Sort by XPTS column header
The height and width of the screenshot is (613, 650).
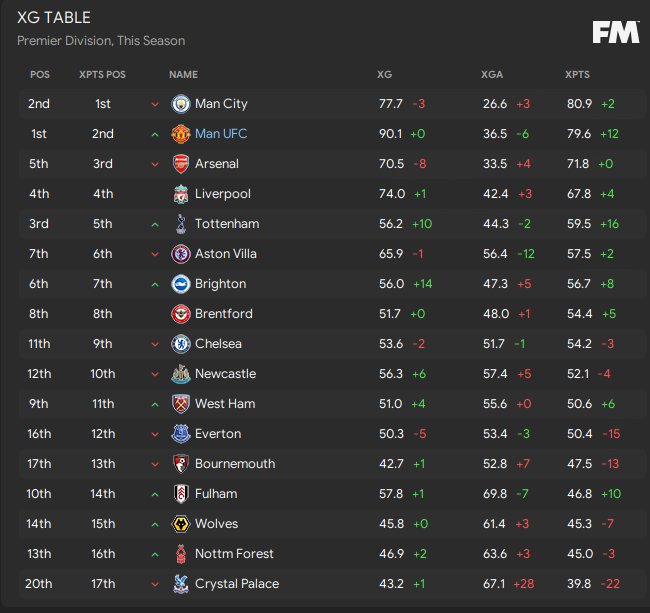[577, 75]
